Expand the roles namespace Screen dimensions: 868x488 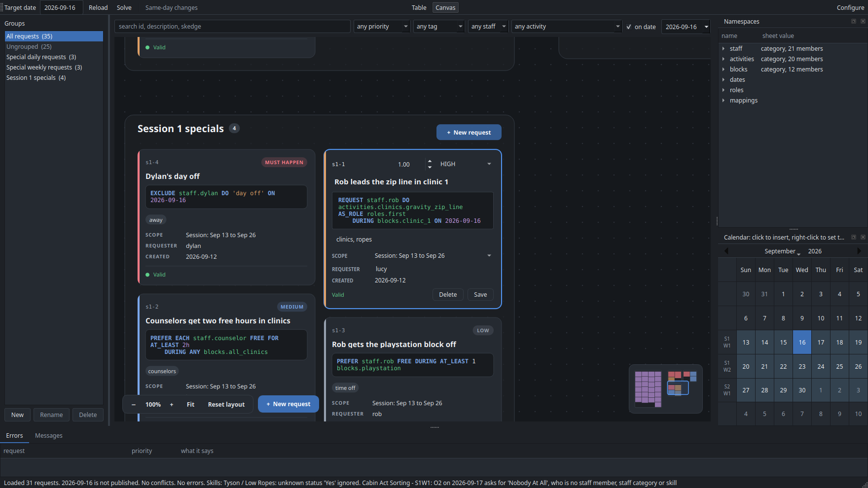[x=723, y=90]
